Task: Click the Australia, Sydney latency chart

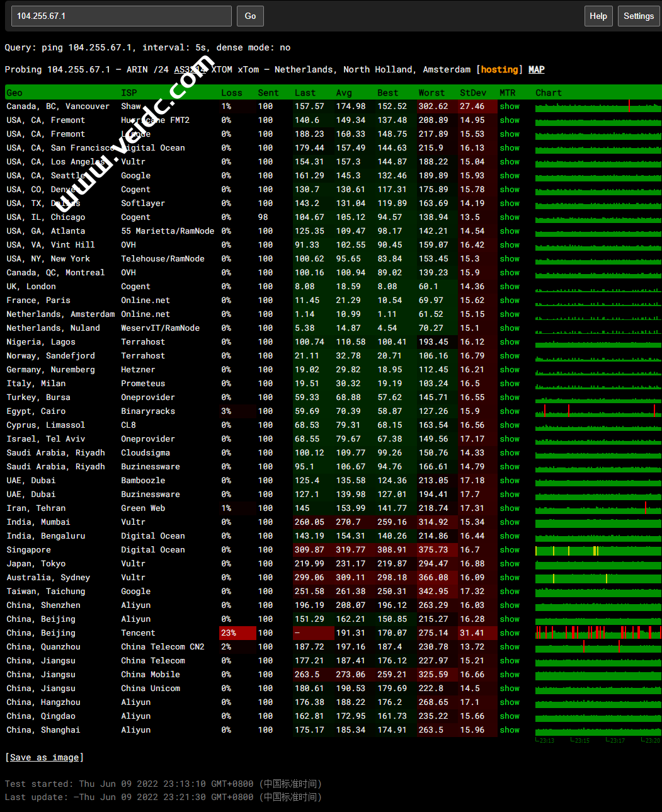Action: coord(598,578)
